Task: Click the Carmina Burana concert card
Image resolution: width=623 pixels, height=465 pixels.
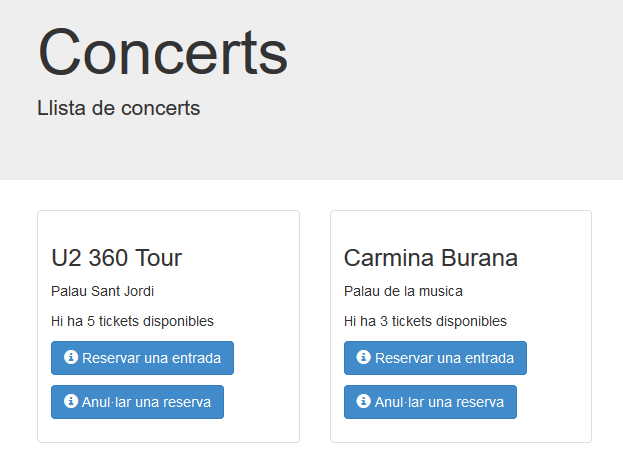Action: 461,326
